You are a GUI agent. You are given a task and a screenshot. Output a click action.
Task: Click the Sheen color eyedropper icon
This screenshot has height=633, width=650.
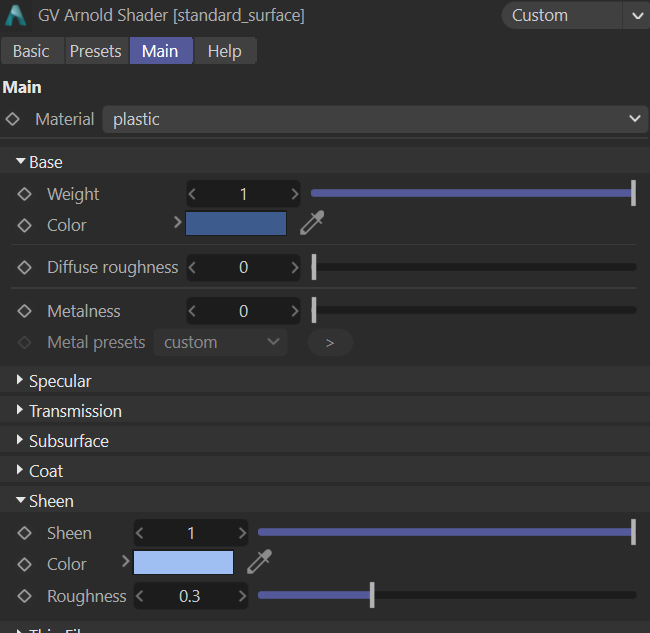click(260, 563)
